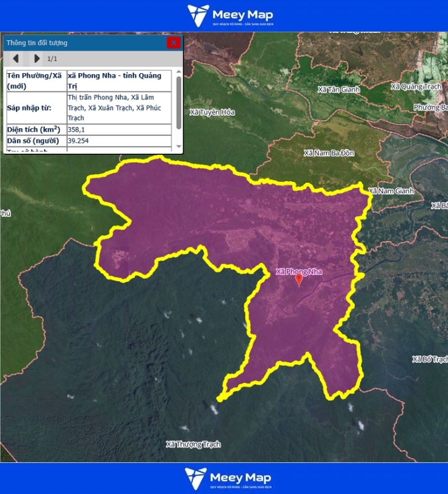Click the red location pin on Xã Phong Nha
The width and height of the screenshot is (448, 494).
[298, 280]
